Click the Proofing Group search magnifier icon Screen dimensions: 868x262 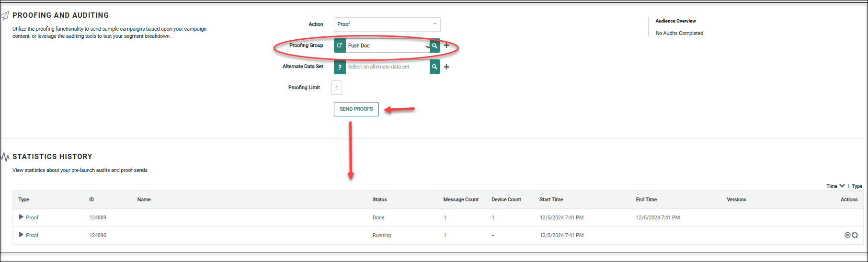tap(434, 46)
